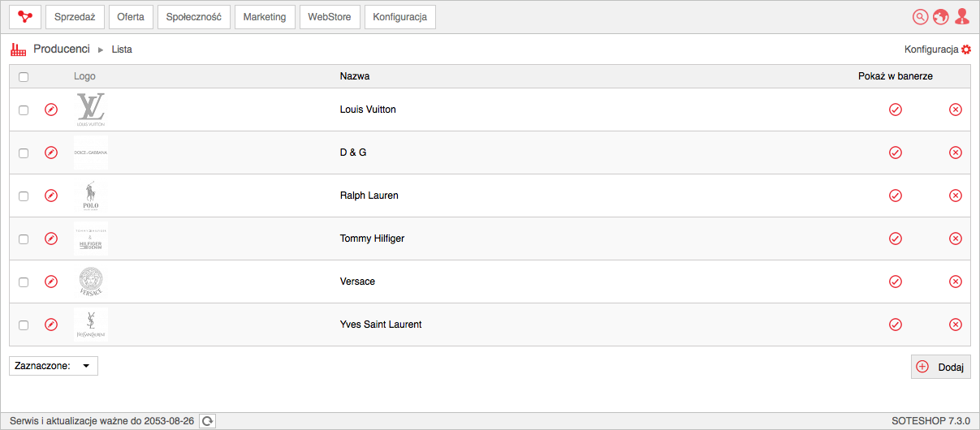Open the WebStore menu
This screenshot has height=430, width=980.
point(330,17)
